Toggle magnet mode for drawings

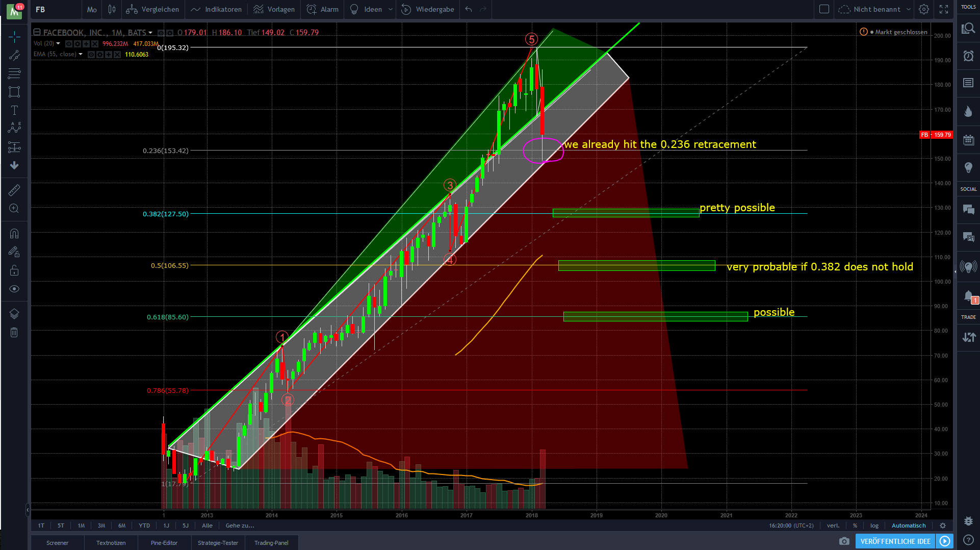(x=14, y=234)
